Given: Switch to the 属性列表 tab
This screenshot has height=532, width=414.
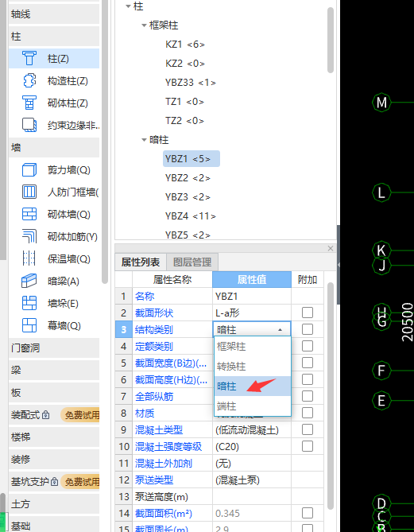Looking at the screenshot, I should coord(141,262).
